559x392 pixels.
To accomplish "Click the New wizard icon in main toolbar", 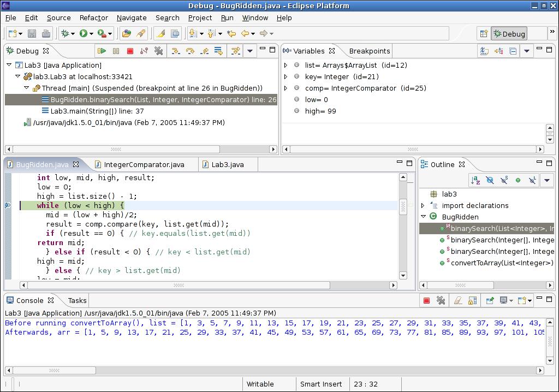I will 13,33.
